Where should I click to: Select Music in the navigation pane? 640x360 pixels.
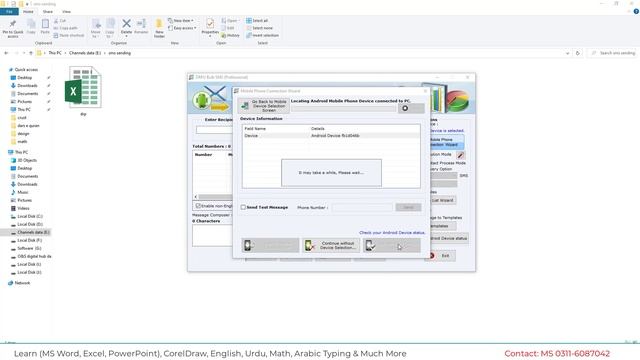click(x=23, y=192)
